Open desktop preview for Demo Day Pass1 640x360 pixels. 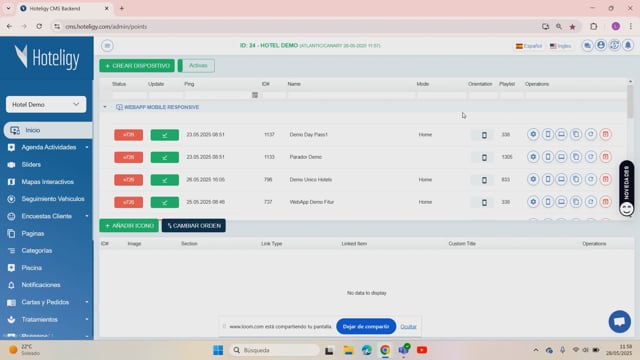[x=562, y=134]
